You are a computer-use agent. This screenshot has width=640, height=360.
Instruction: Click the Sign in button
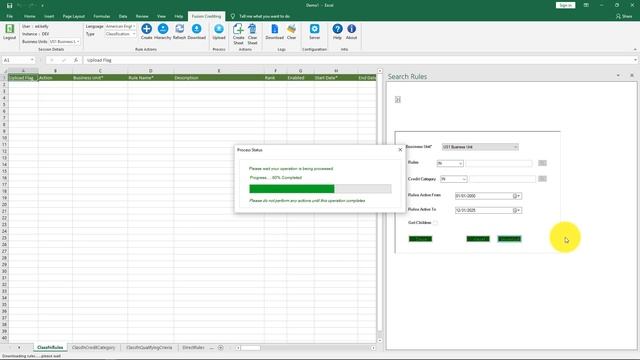565,5
